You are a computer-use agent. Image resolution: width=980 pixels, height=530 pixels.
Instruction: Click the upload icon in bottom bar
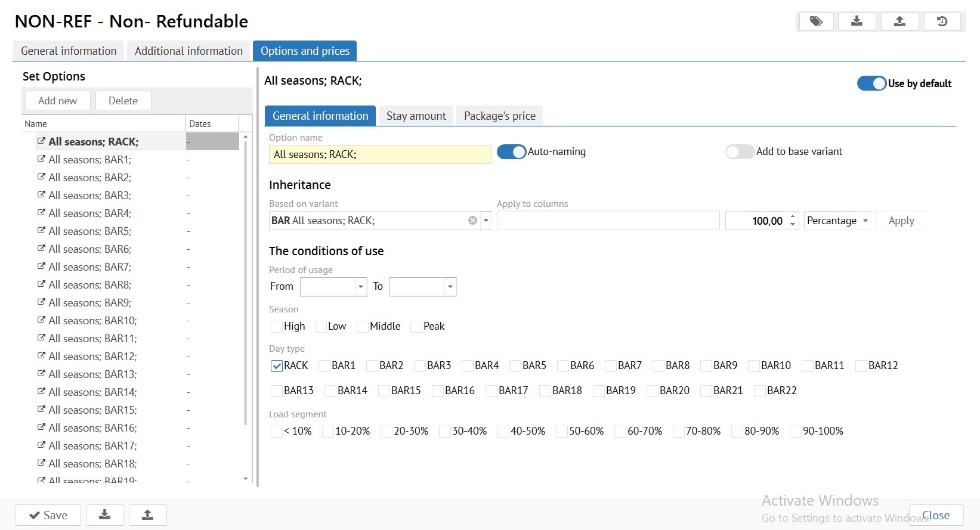(147, 515)
